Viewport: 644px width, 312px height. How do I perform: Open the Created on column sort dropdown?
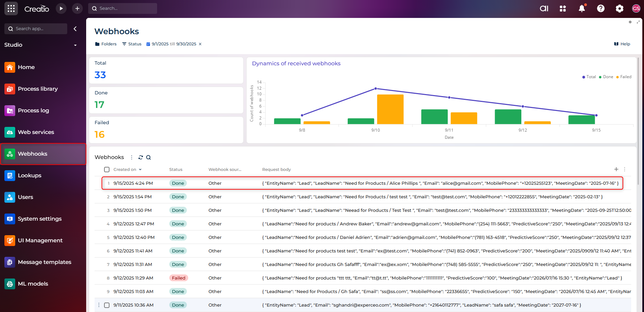140,170
